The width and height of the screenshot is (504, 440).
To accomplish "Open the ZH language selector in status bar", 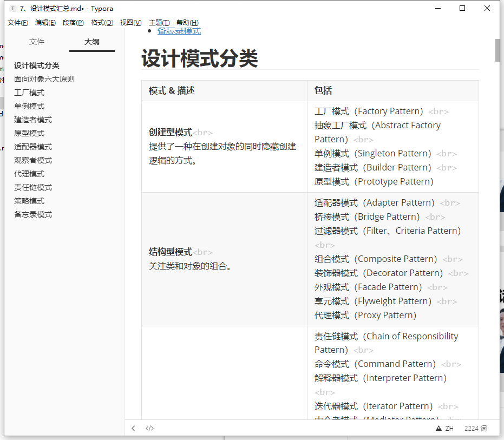I will 449,429.
